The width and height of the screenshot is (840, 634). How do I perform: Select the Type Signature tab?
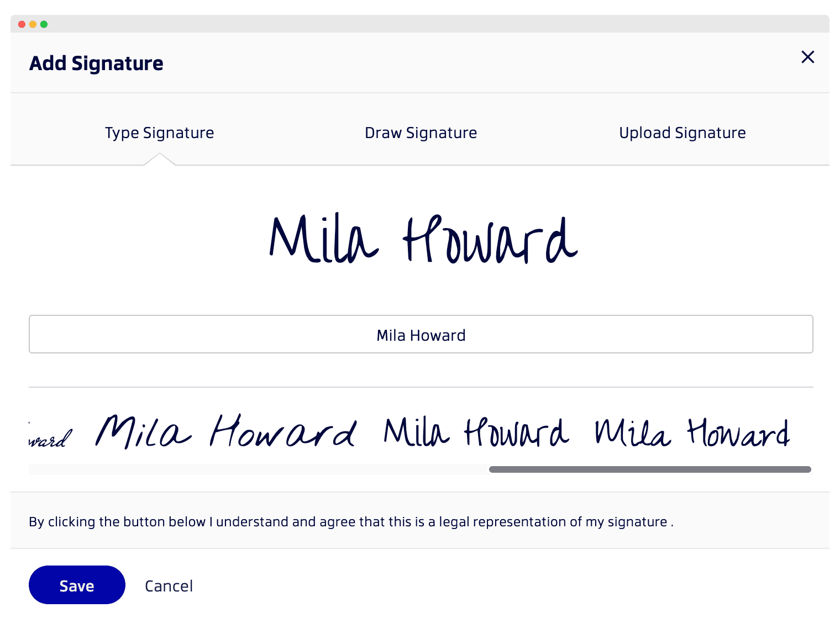(159, 133)
